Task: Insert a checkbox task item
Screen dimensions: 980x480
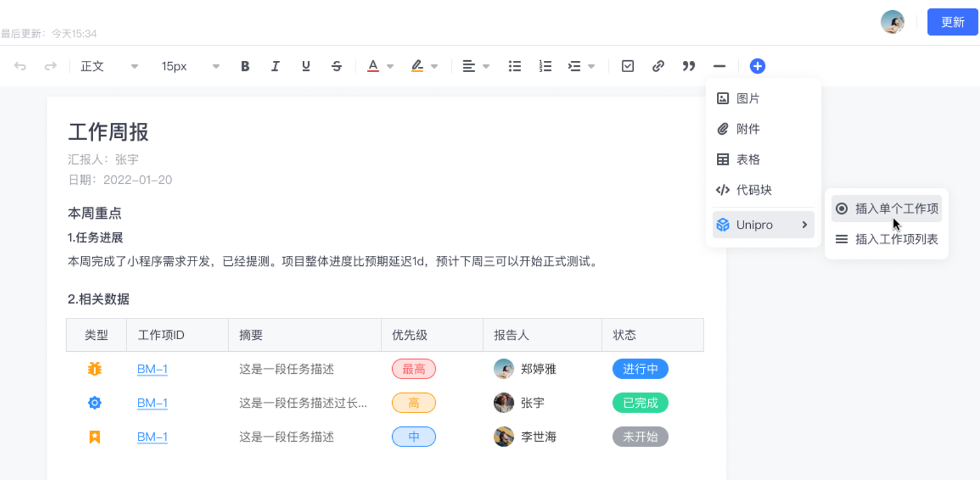Action: pos(627,66)
